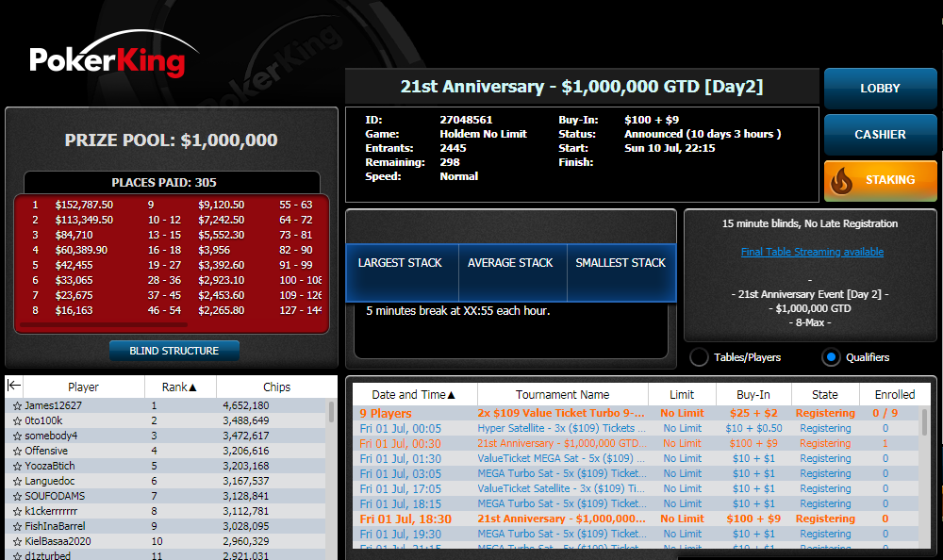This screenshot has width=943, height=560.
Task: Click the 5 minutes break note
Action: point(458,311)
